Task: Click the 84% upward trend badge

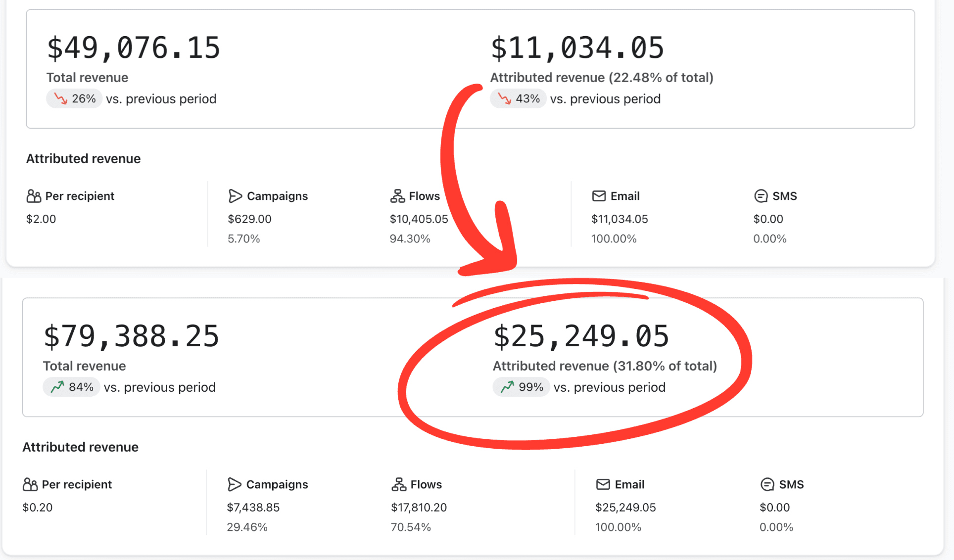Action: (71, 387)
